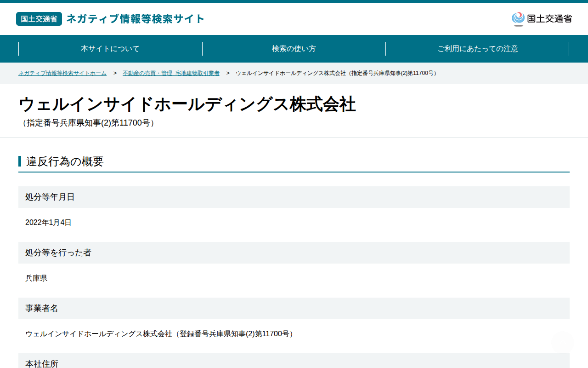Click the 違反行為の概要 section heading
This screenshot has width=588, height=368.
tap(65, 161)
